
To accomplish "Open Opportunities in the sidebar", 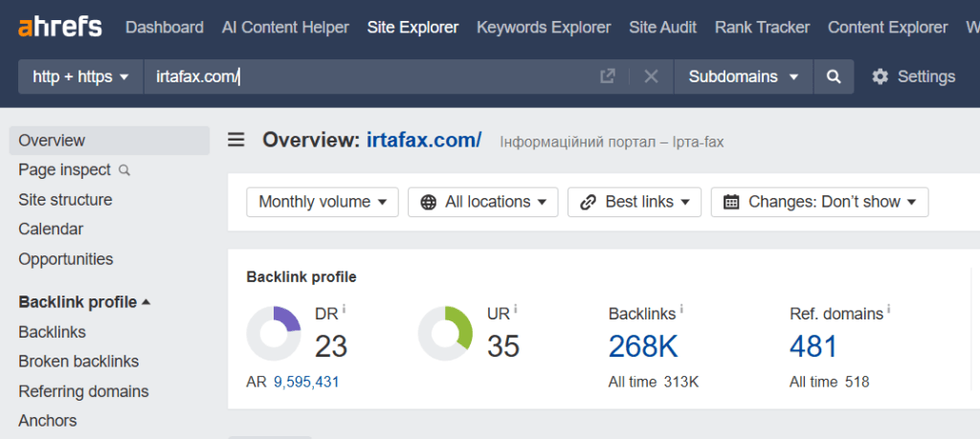I will [66, 259].
